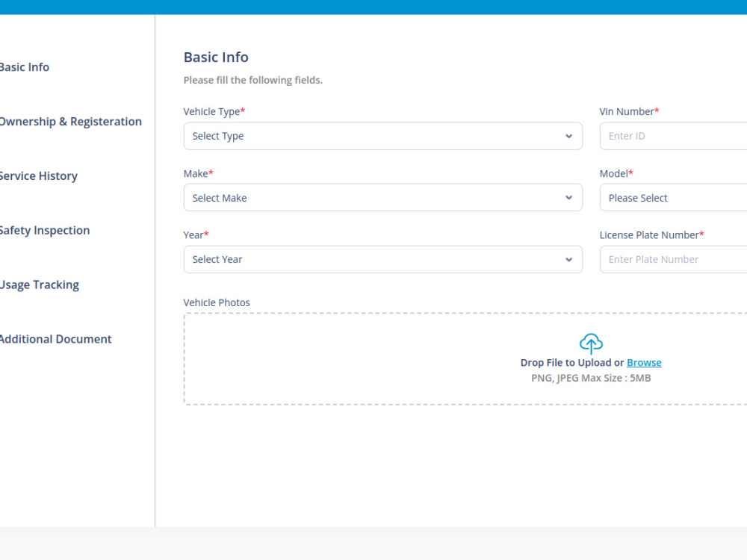Open the Additional Document section
This screenshot has height=560, width=747.
click(56, 338)
